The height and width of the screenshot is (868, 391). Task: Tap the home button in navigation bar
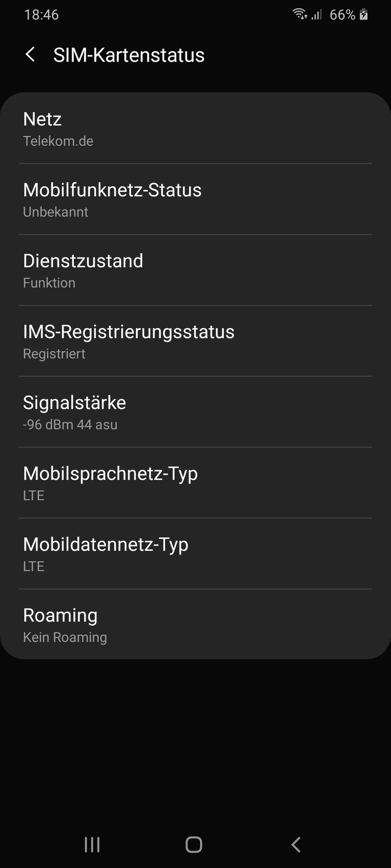click(x=194, y=845)
